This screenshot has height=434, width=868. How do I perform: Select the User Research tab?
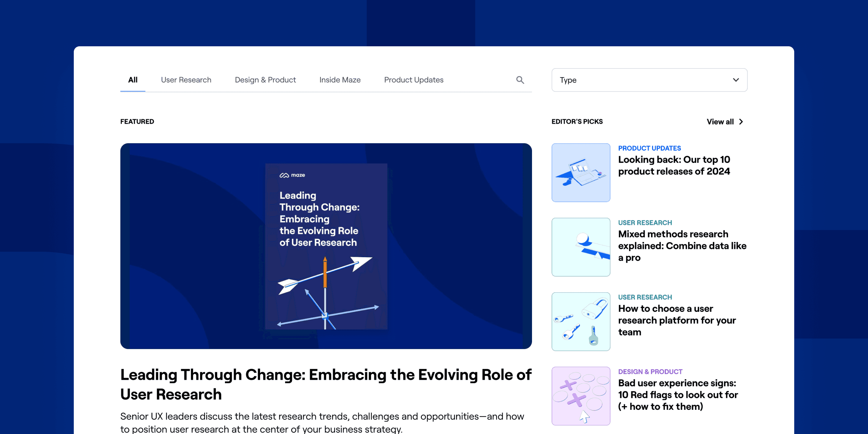pyautogui.click(x=186, y=80)
